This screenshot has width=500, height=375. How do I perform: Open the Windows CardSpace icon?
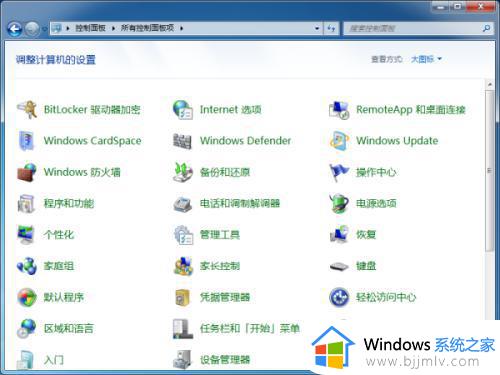click(27, 141)
